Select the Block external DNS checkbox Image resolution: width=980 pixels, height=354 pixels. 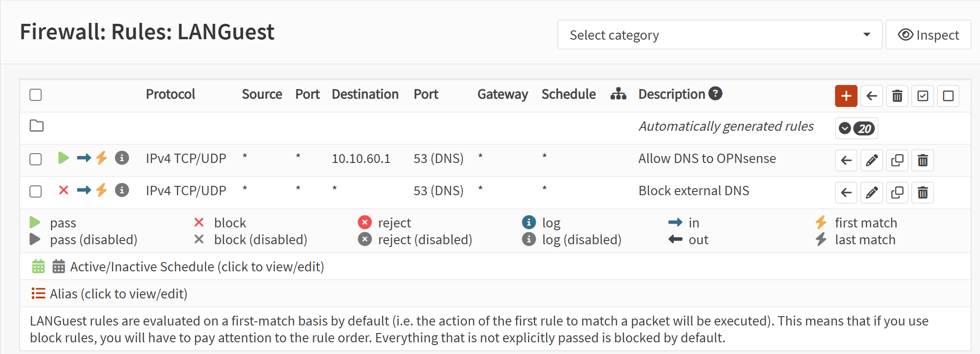36,191
